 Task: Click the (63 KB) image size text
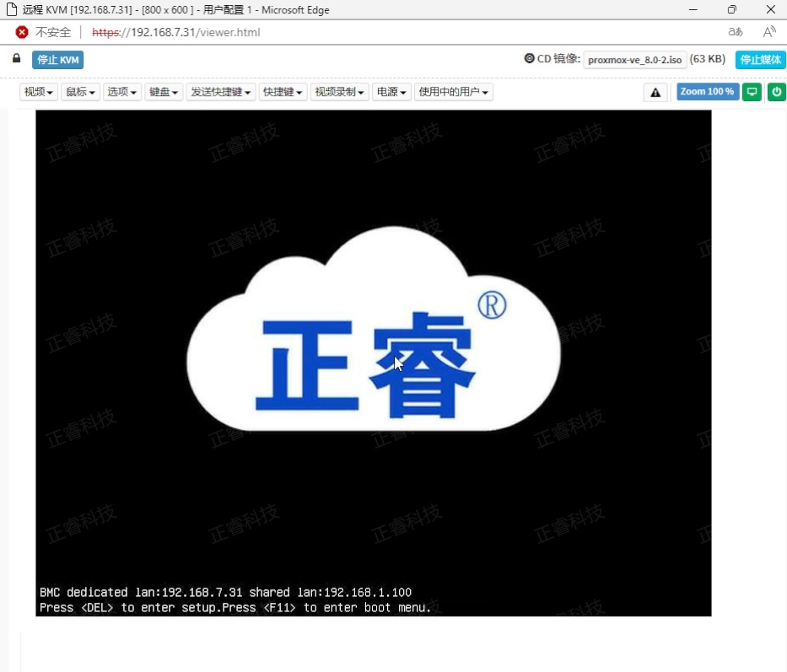coord(707,59)
